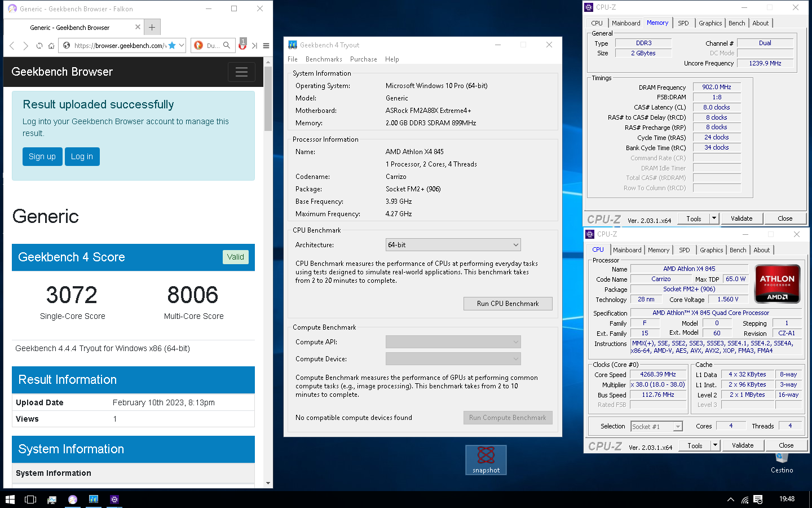Viewport: 812px width, 508px height.
Task: Open the Compute API dropdown
Action: pyautogui.click(x=453, y=342)
